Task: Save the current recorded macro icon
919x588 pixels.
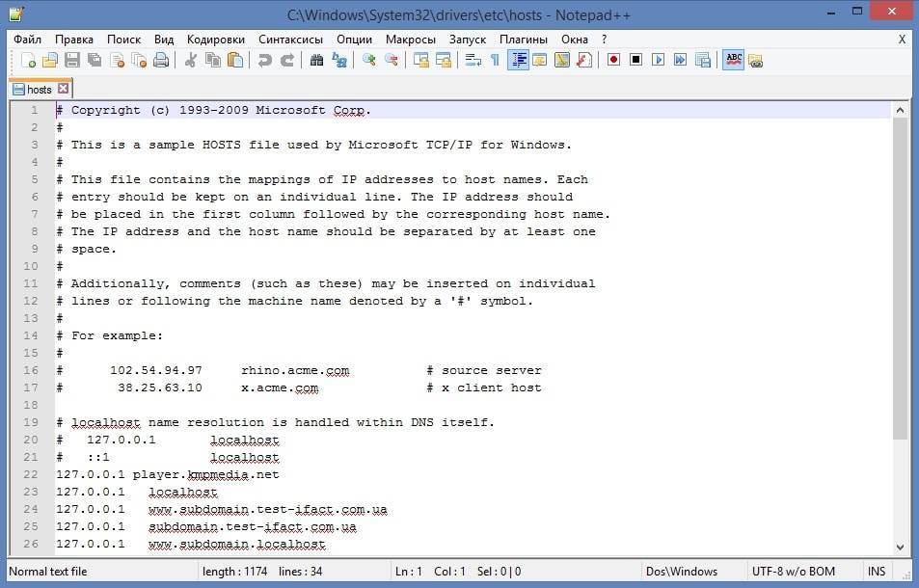Action: tap(703, 60)
